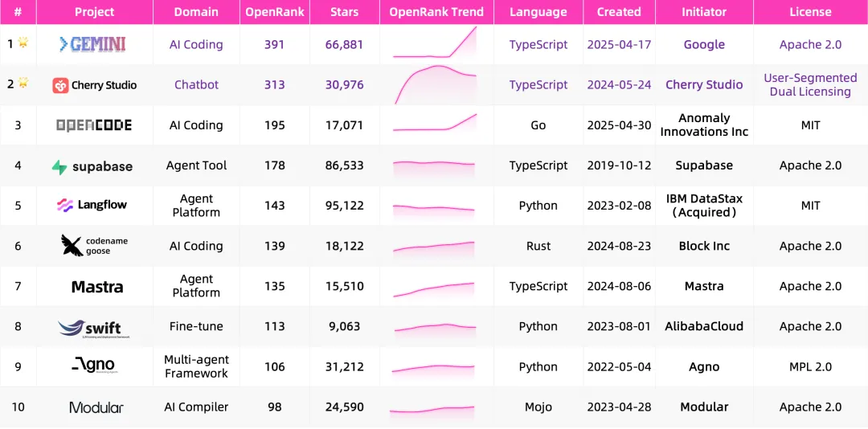Image resolution: width=868 pixels, height=429 pixels.
Task: Sort by the Stars column header
Action: [x=344, y=12]
